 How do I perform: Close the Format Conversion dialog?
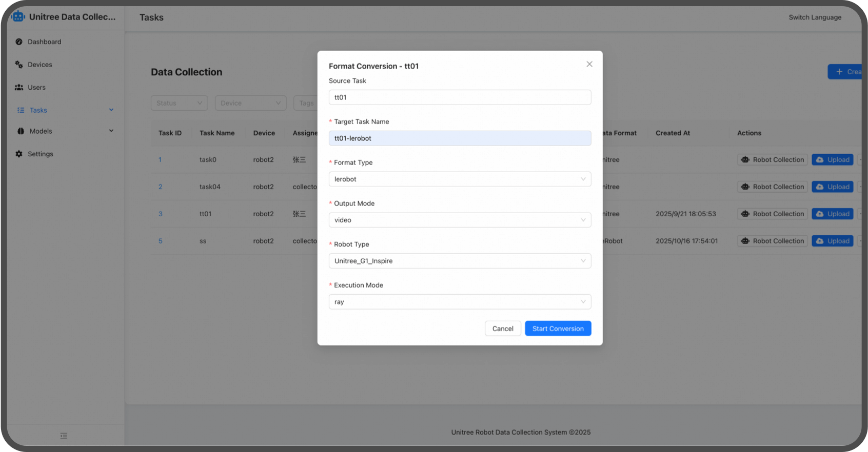(x=589, y=64)
